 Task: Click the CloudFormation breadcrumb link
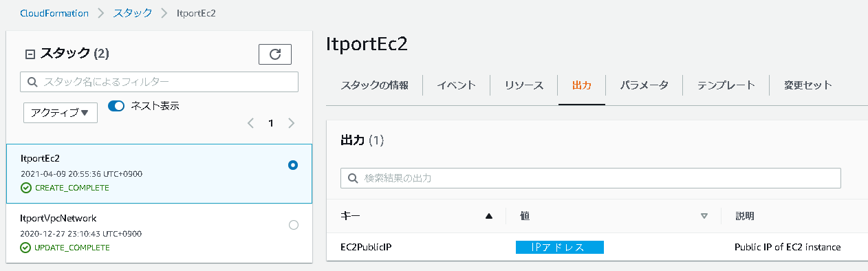pos(54,13)
